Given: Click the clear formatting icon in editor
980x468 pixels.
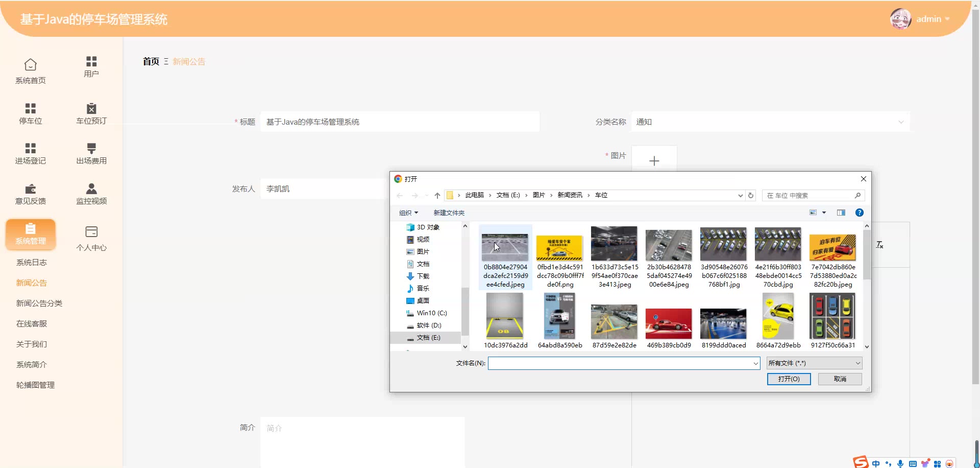Looking at the screenshot, I should (879, 245).
